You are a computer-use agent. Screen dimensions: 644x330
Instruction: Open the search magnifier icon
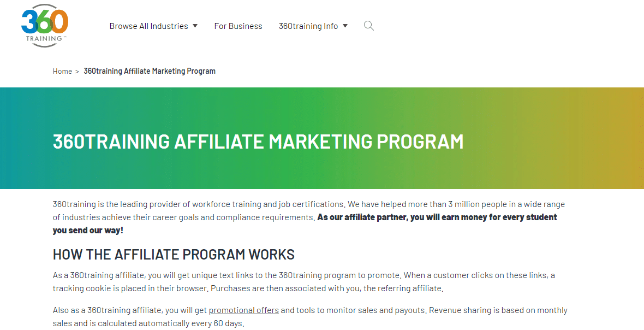point(369,26)
